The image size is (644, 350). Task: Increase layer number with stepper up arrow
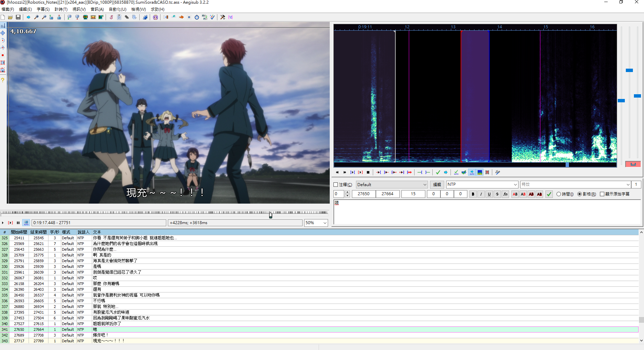click(348, 192)
